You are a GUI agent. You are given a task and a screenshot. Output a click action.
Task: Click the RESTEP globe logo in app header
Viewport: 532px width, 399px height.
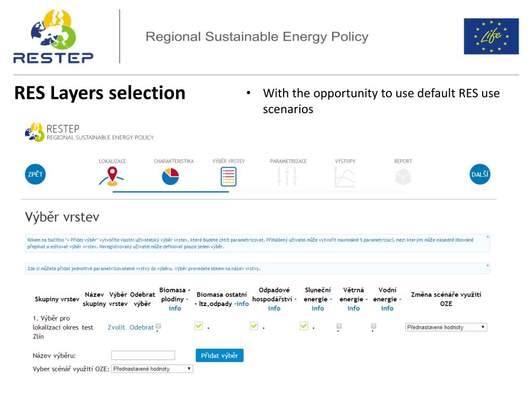click(35, 132)
